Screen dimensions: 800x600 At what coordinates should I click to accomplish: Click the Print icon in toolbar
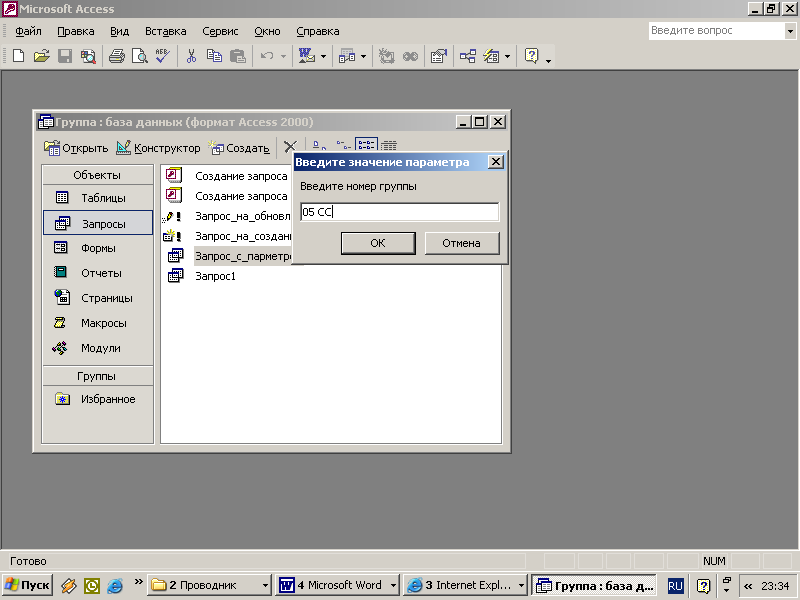click(x=117, y=56)
